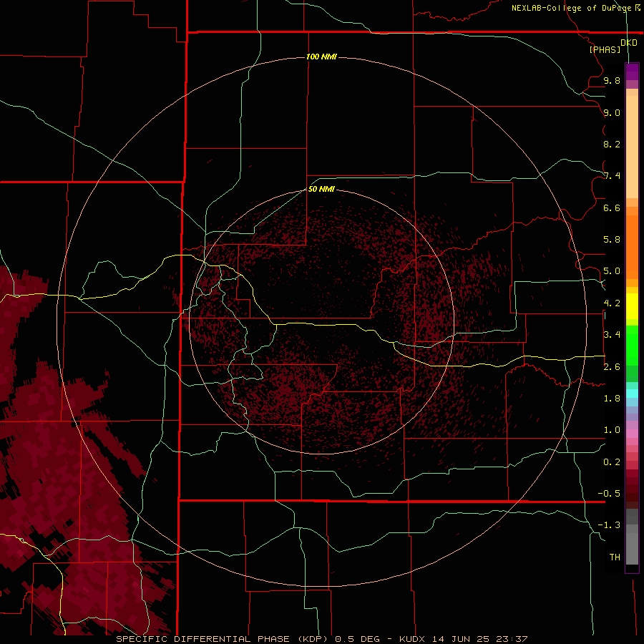The image size is (644, 644).
Task: Click the 1.0 value on the color scale
Action: (612, 430)
